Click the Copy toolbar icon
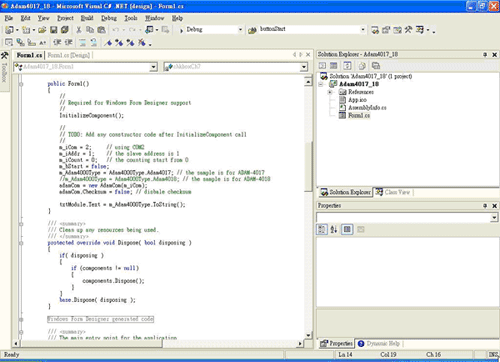 (90, 30)
